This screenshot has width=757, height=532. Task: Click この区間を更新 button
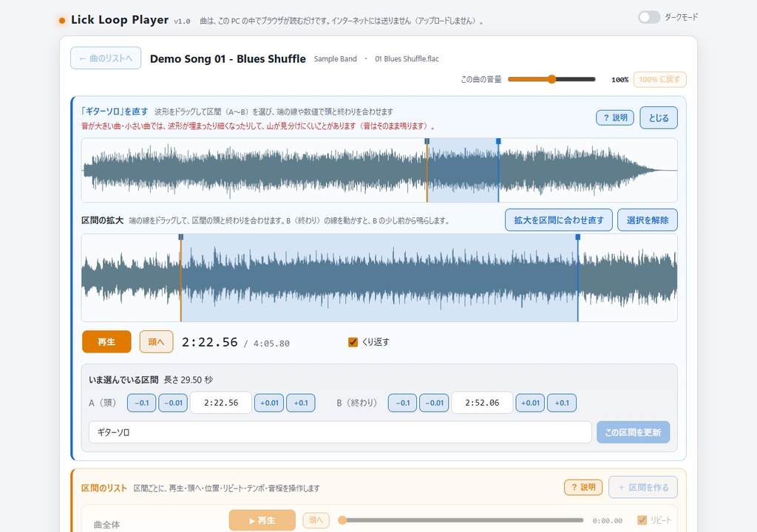(633, 432)
